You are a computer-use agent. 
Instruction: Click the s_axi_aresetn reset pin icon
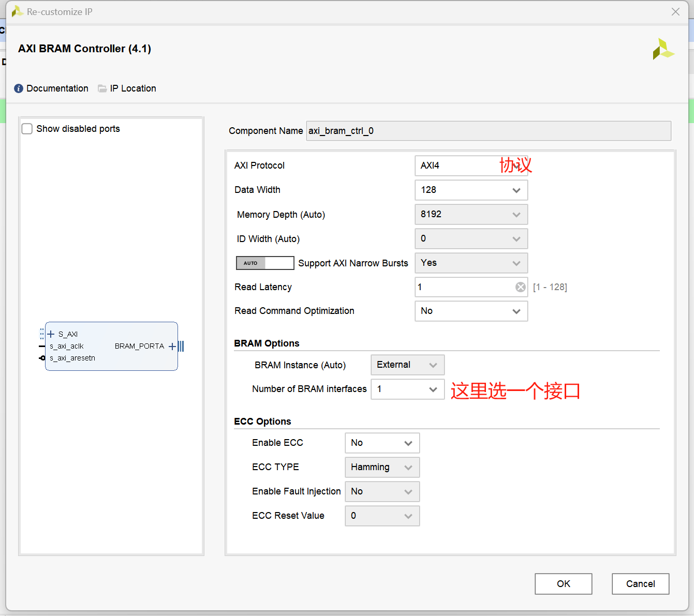point(41,357)
